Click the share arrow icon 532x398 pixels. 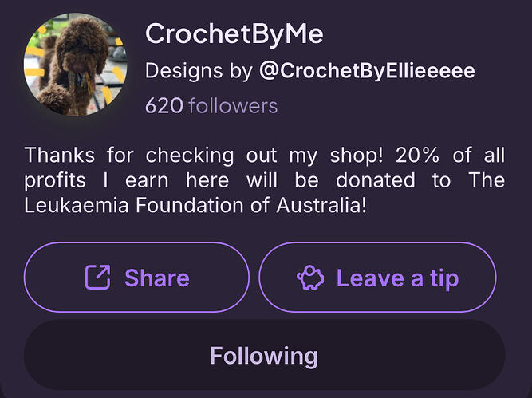tap(97, 278)
